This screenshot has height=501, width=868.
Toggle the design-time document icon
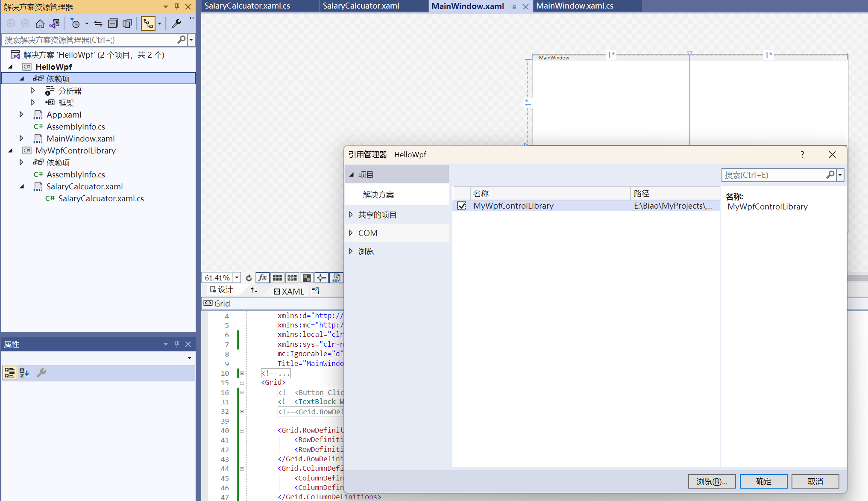[x=336, y=278]
